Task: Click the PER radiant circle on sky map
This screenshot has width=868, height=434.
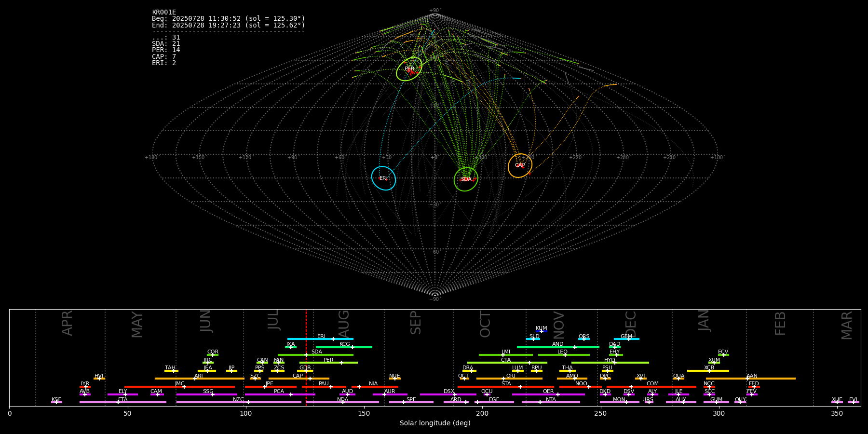Action: pos(409,69)
